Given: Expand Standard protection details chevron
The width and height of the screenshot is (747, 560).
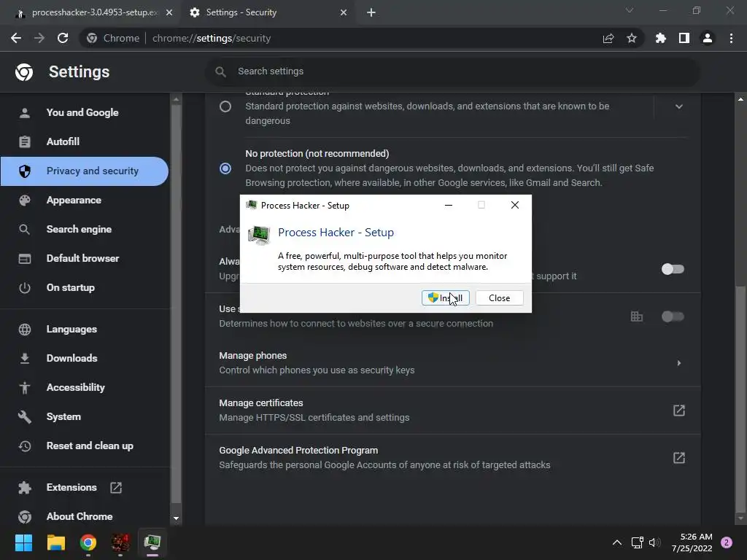Looking at the screenshot, I should (x=679, y=106).
